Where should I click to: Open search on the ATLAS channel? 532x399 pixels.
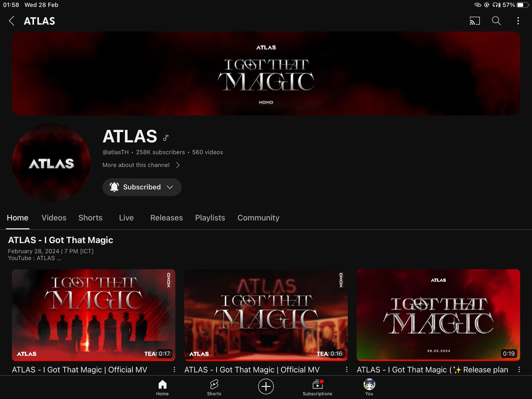(496, 20)
